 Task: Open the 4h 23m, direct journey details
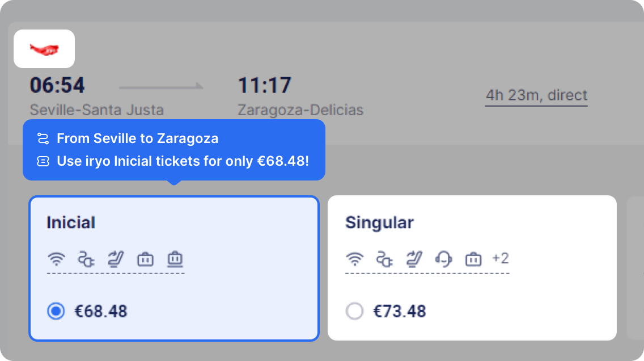coord(536,95)
